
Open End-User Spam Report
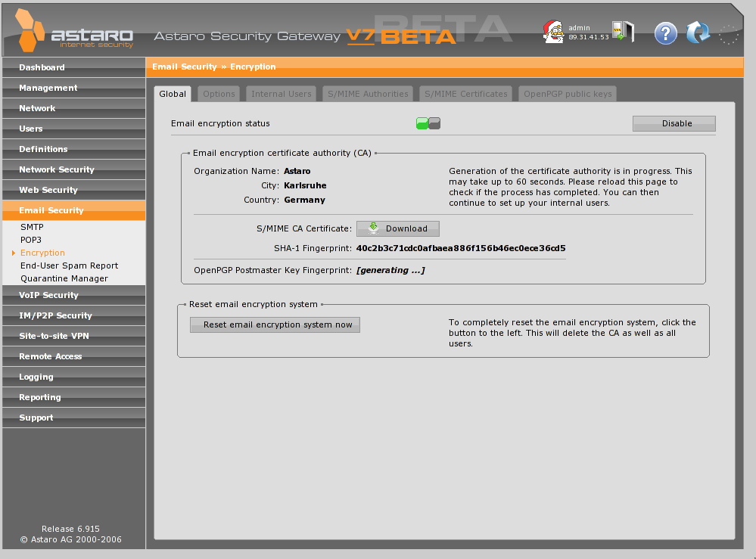pyautogui.click(x=69, y=266)
